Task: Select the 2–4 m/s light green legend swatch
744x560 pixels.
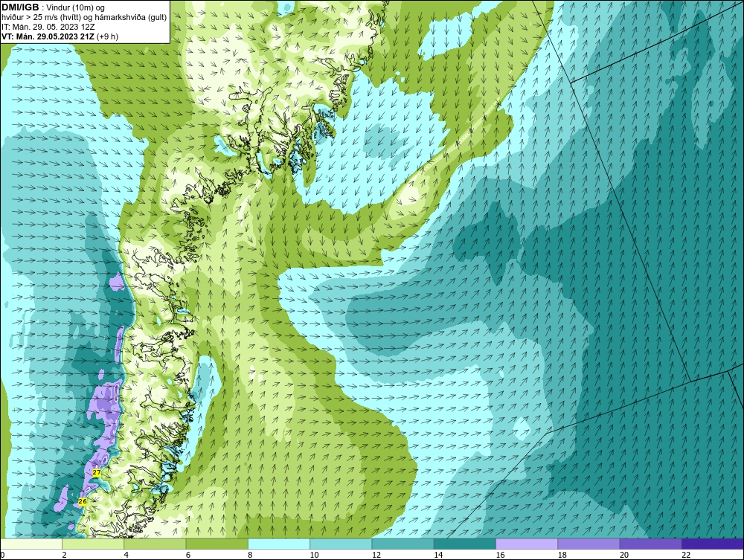Action: point(93,544)
